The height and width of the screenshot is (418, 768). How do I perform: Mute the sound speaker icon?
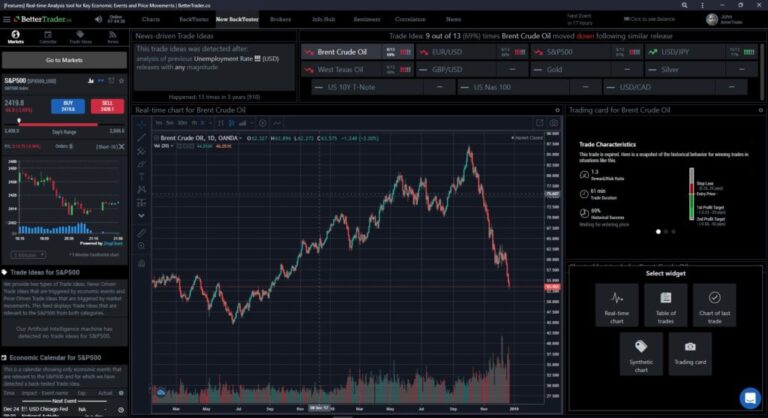[x=98, y=20]
